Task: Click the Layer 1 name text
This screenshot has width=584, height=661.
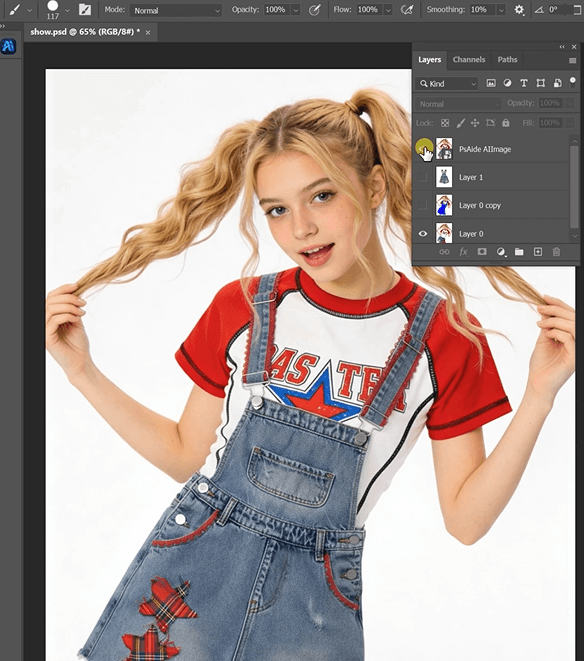Action: (471, 177)
